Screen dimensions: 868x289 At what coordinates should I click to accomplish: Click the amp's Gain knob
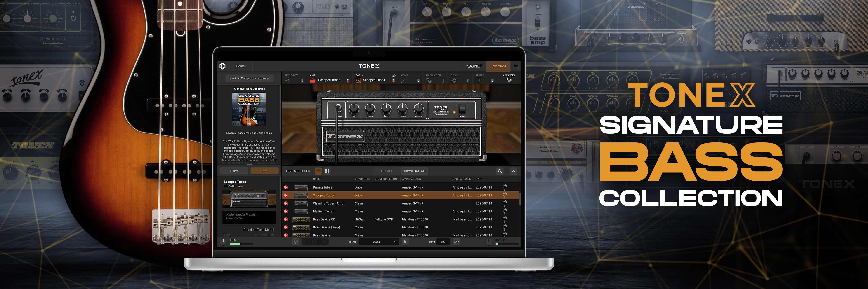pos(354,109)
